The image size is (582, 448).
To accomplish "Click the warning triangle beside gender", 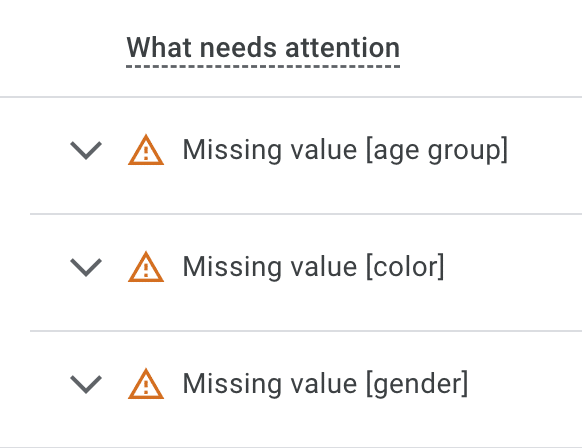I will click(146, 384).
